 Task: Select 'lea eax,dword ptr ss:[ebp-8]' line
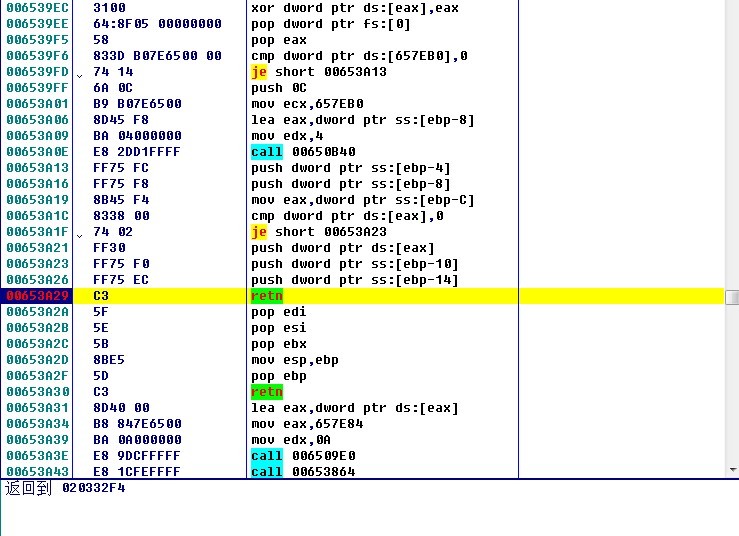(x=362, y=120)
